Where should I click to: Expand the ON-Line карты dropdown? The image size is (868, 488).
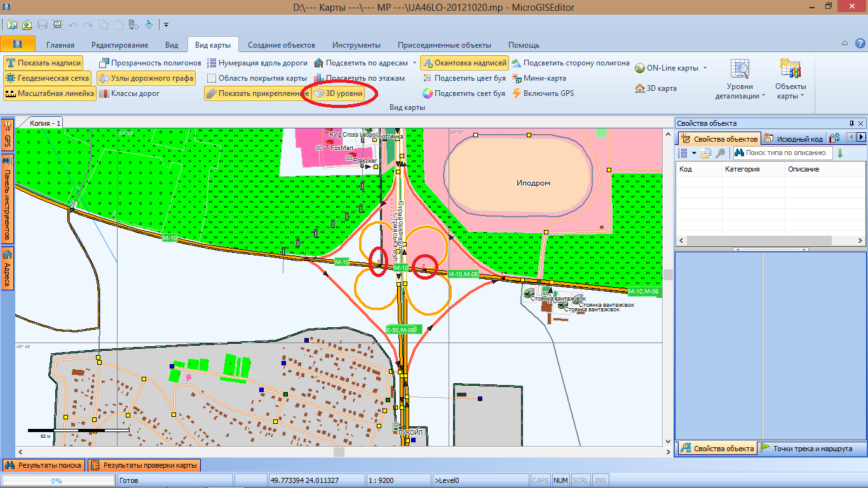705,68
